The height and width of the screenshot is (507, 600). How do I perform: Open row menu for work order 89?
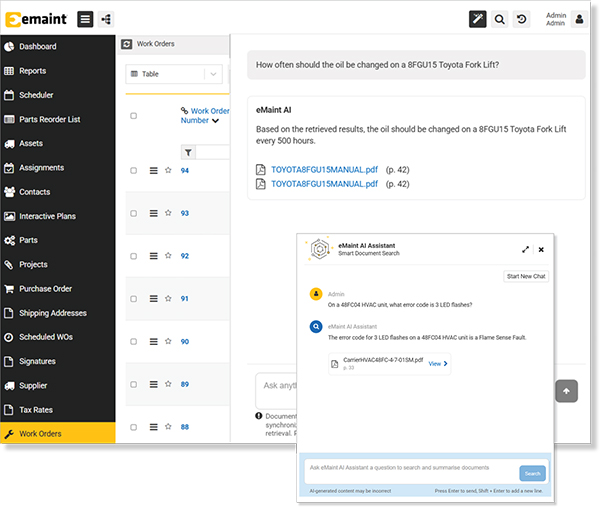pos(153,385)
